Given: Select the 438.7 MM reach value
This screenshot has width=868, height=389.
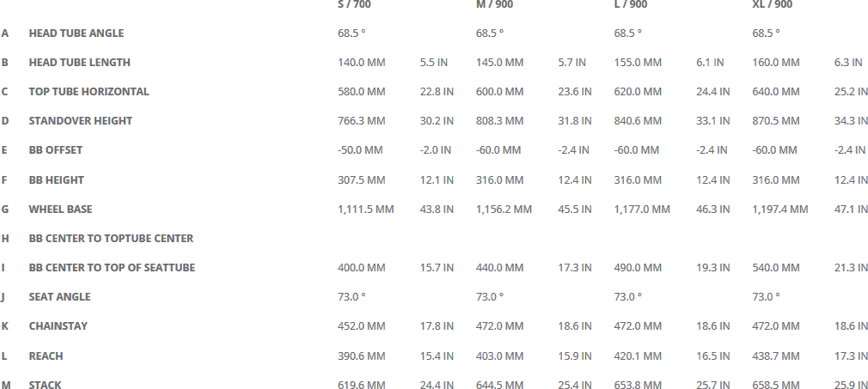Looking at the screenshot, I should tap(775, 356).
